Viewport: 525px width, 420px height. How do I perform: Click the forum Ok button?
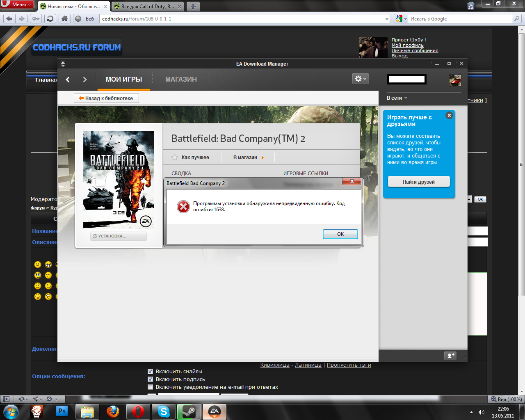[x=480, y=199]
